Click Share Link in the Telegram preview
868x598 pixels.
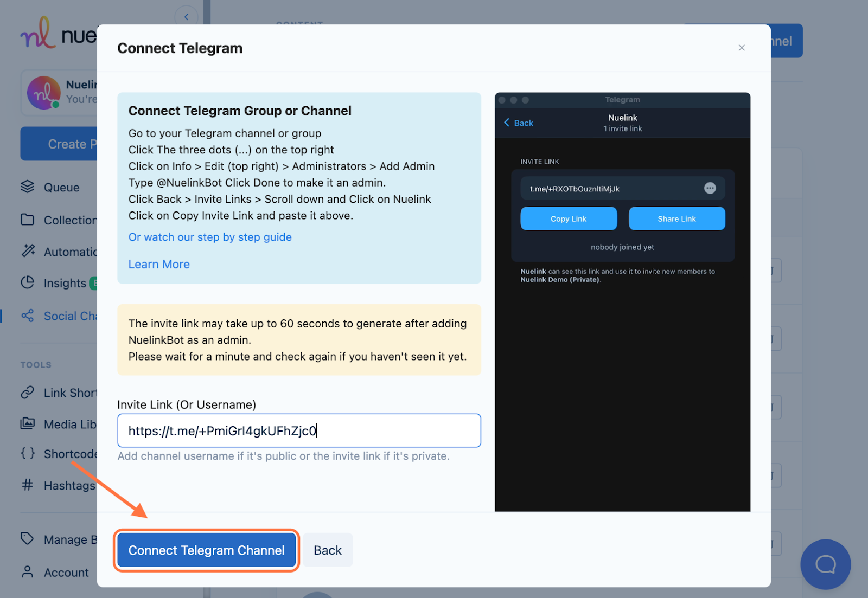(x=676, y=218)
